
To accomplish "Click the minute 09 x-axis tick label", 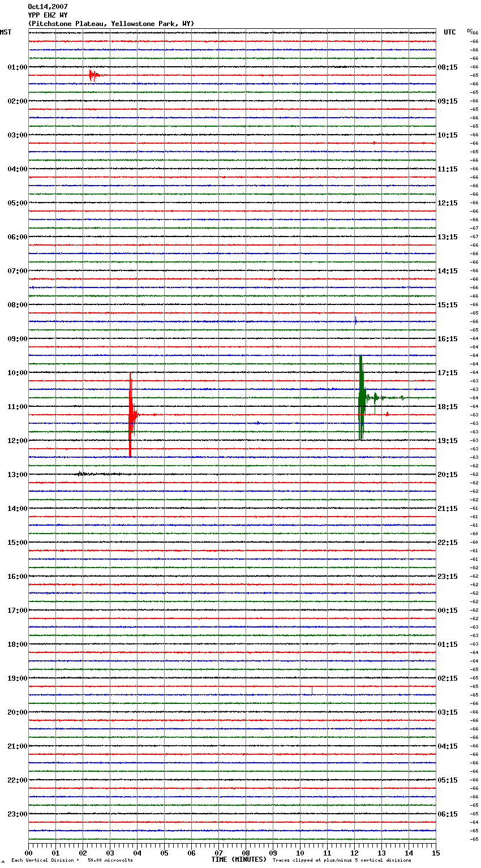I will click(273, 853).
